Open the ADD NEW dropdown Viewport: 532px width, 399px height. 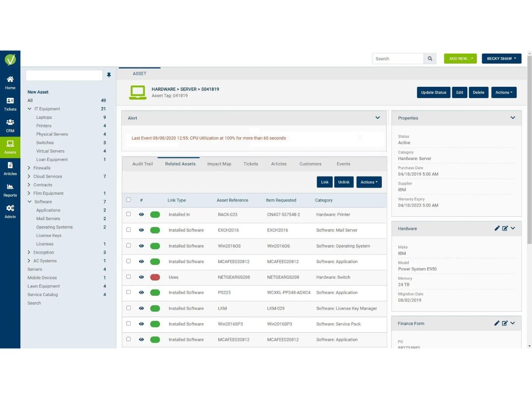[x=460, y=59]
